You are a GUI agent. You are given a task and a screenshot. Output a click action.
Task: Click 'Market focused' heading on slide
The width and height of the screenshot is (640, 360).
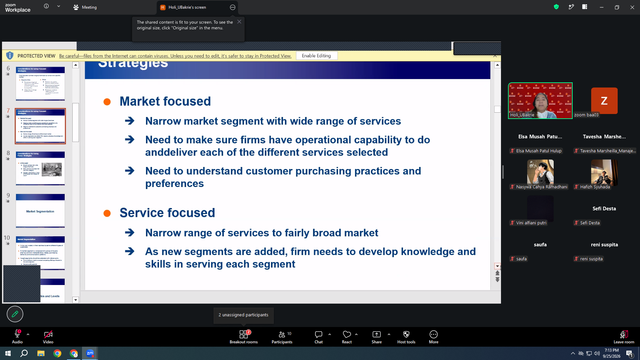tap(165, 101)
